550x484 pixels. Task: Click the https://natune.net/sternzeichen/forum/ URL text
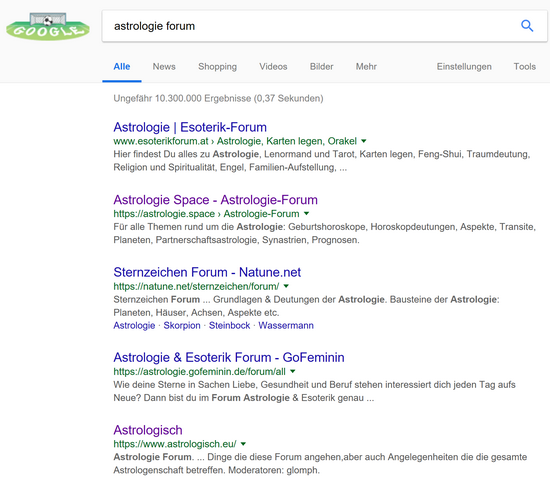196,286
